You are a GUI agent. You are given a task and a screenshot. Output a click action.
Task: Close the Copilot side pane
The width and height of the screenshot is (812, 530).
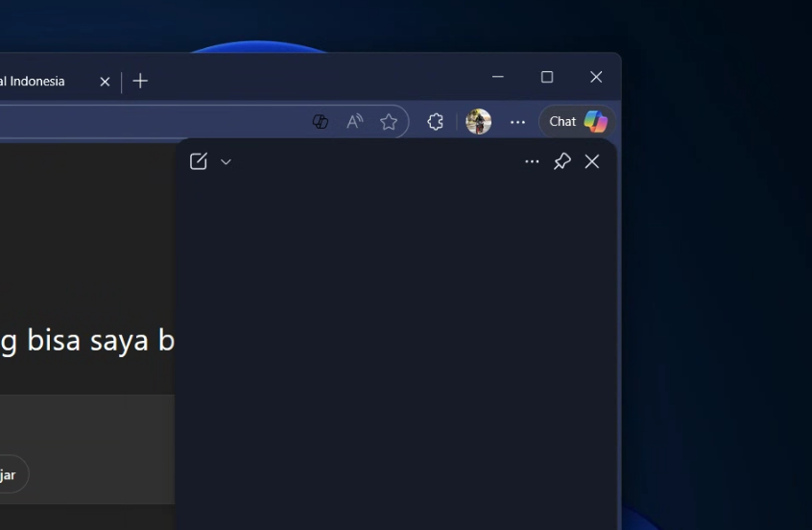pyautogui.click(x=592, y=161)
